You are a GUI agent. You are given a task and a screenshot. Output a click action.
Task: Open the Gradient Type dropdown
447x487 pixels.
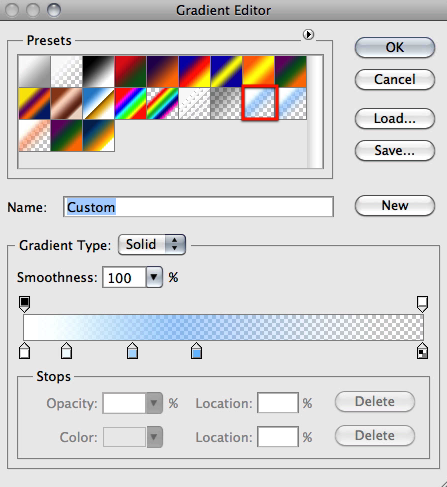coord(152,245)
